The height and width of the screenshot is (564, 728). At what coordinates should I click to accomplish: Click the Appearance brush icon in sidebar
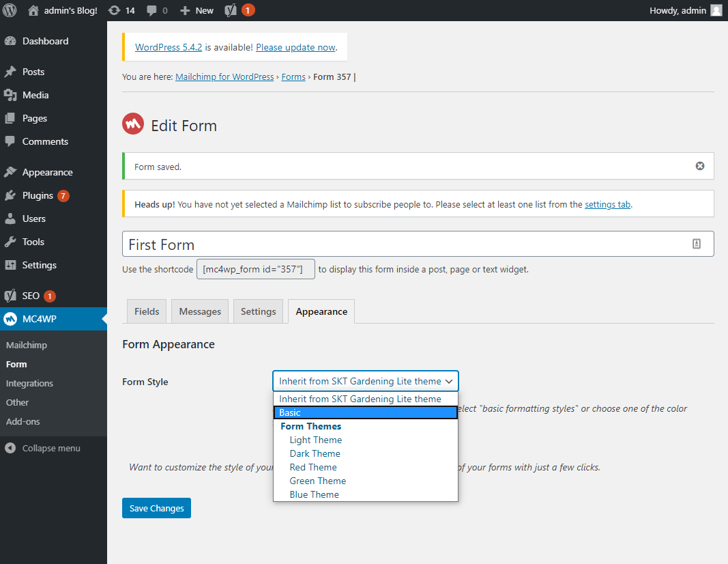10,172
